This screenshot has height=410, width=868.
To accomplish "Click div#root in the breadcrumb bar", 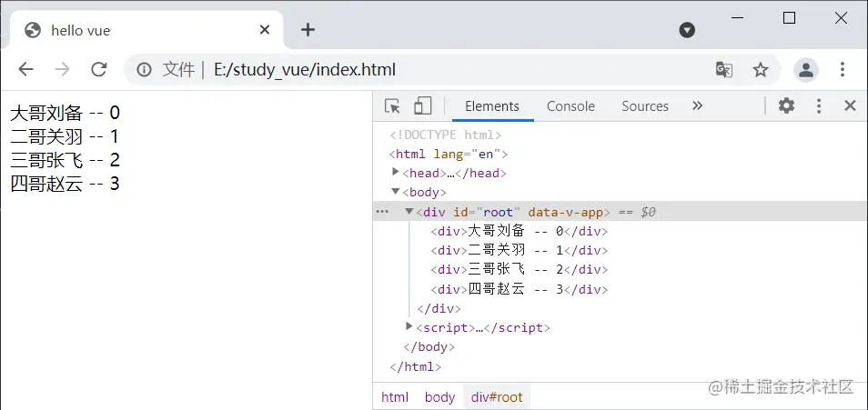I will [497, 397].
